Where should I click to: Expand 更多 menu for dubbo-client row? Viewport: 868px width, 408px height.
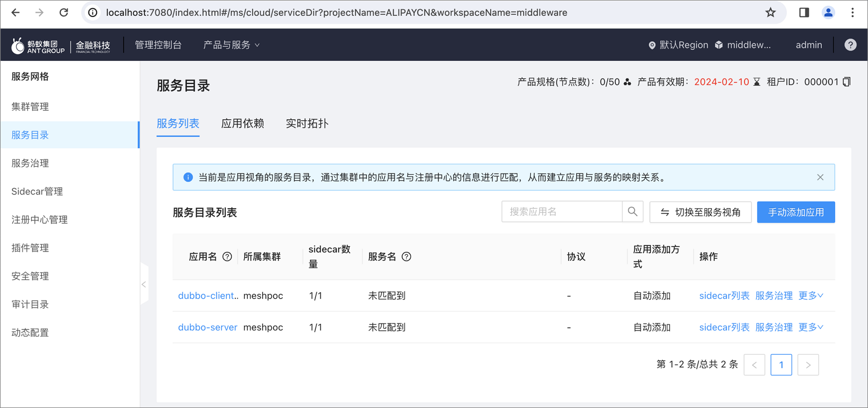pos(811,295)
